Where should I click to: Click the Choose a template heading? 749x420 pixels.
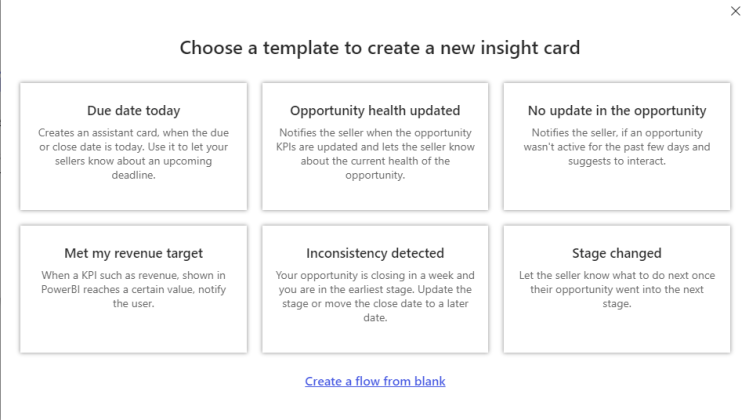click(x=380, y=47)
